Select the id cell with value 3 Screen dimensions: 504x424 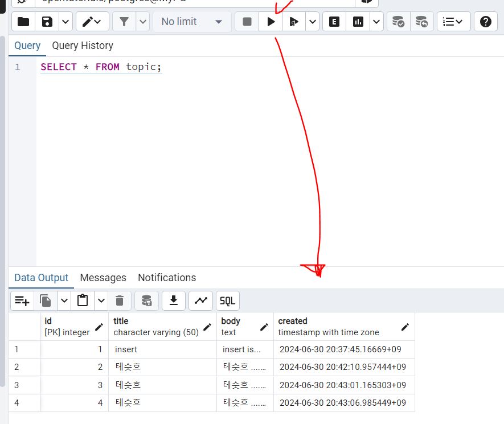74,385
